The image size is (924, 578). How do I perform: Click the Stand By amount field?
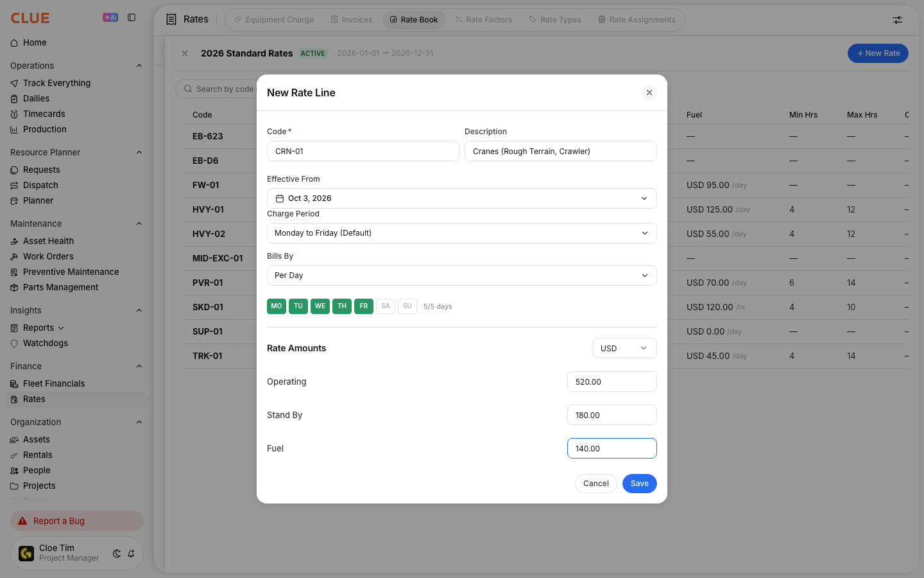point(612,415)
